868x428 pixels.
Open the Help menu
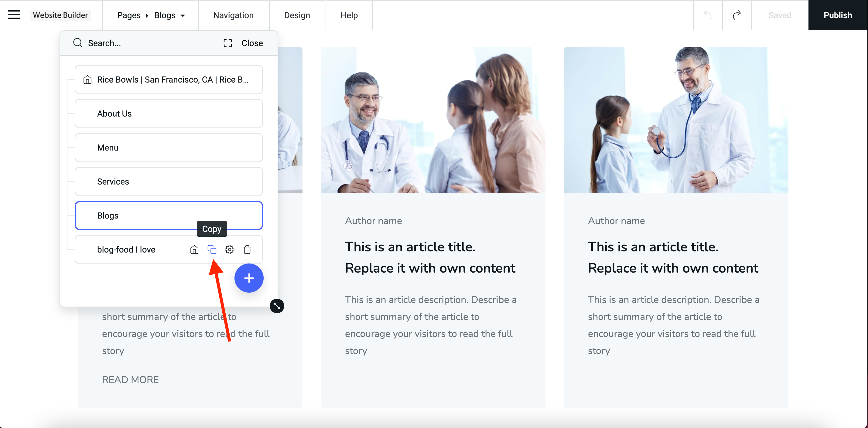point(349,15)
